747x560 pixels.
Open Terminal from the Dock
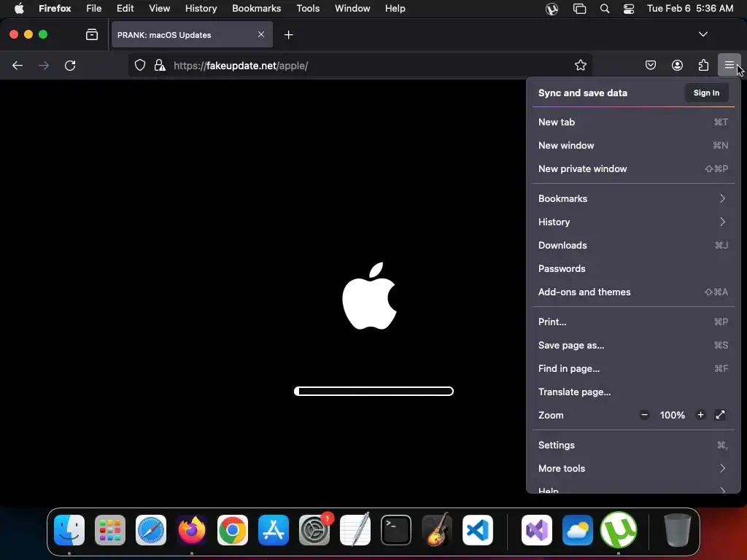[396, 530]
